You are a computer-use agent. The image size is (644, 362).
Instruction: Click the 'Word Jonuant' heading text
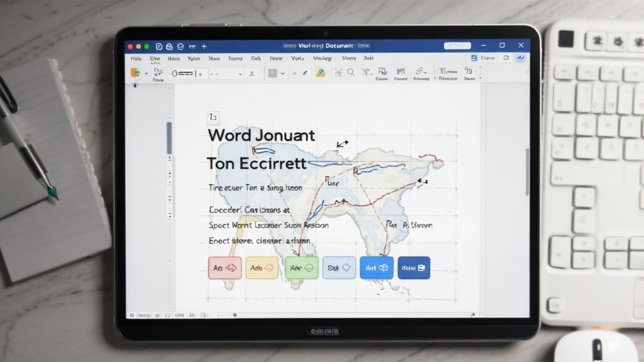point(261,136)
